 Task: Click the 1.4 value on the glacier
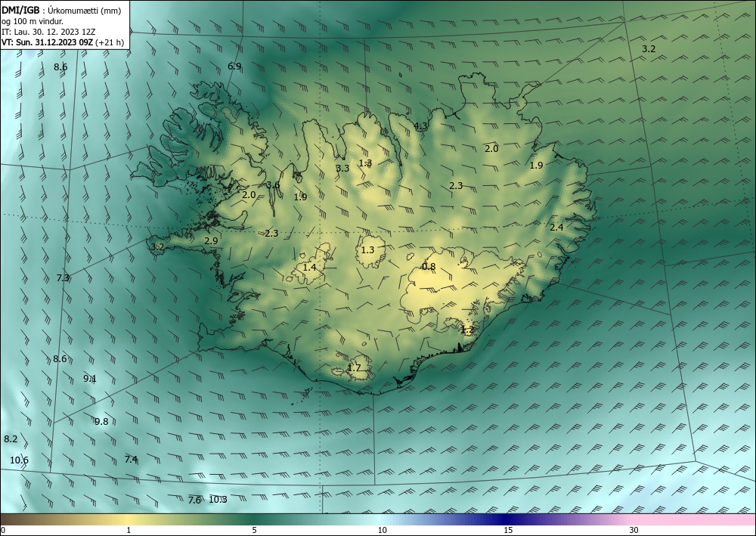309,267
